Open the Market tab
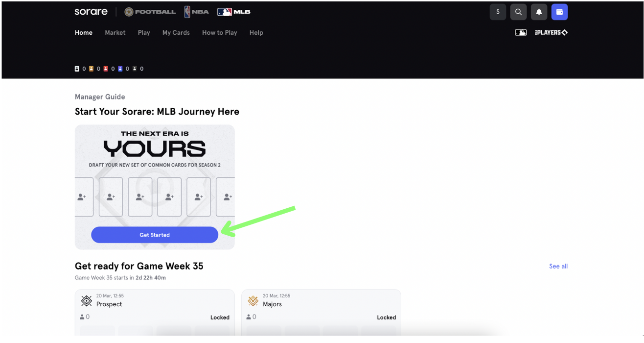This screenshot has width=644, height=343. tap(115, 32)
